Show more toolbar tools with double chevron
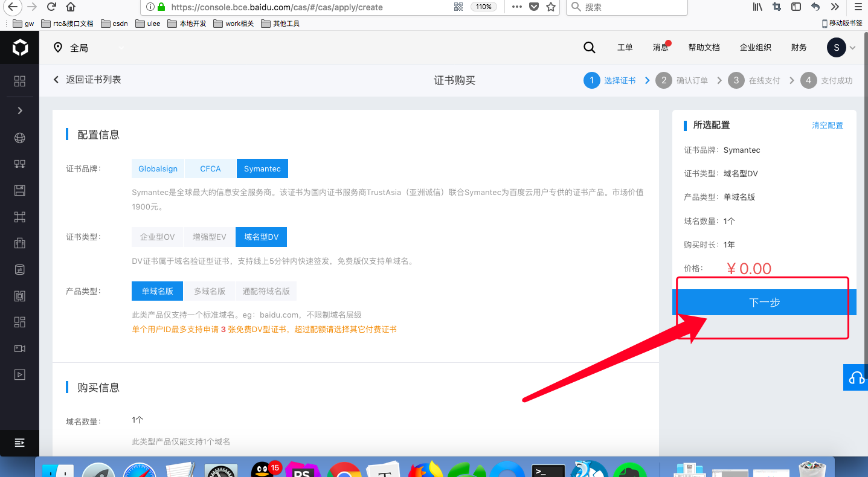868x477 pixels. (x=835, y=7)
